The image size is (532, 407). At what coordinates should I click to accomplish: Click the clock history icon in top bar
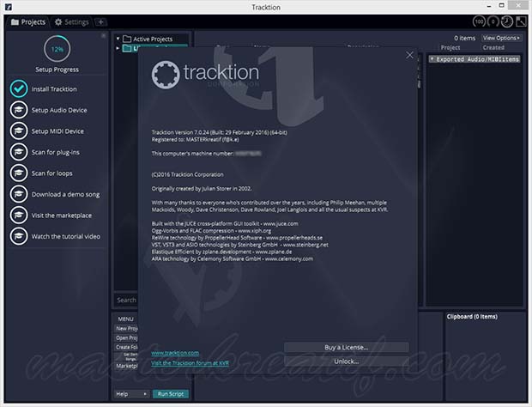click(x=507, y=21)
